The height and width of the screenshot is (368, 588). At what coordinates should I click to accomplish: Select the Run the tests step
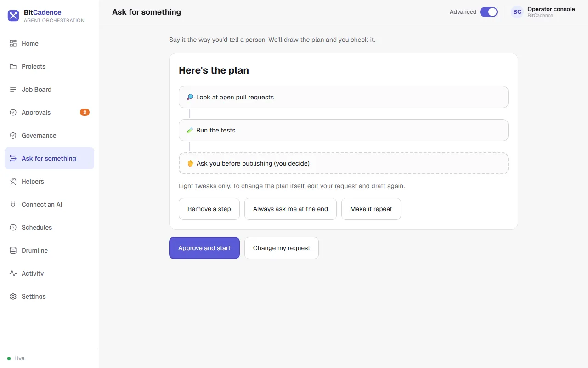344,130
